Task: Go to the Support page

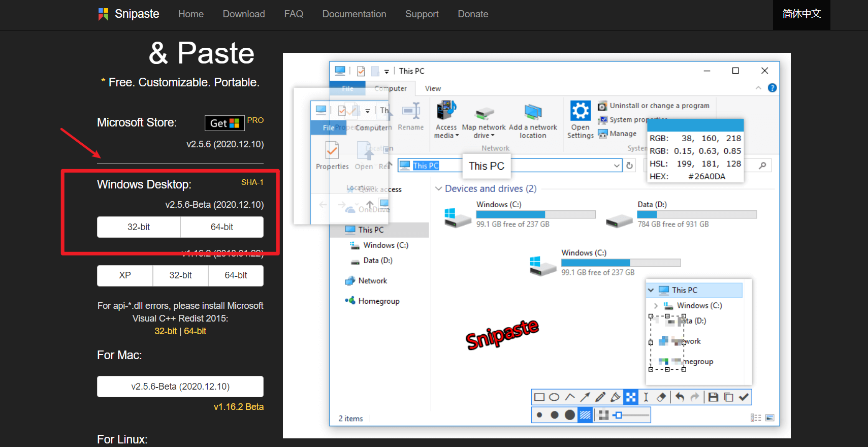Action: [422, 14]
